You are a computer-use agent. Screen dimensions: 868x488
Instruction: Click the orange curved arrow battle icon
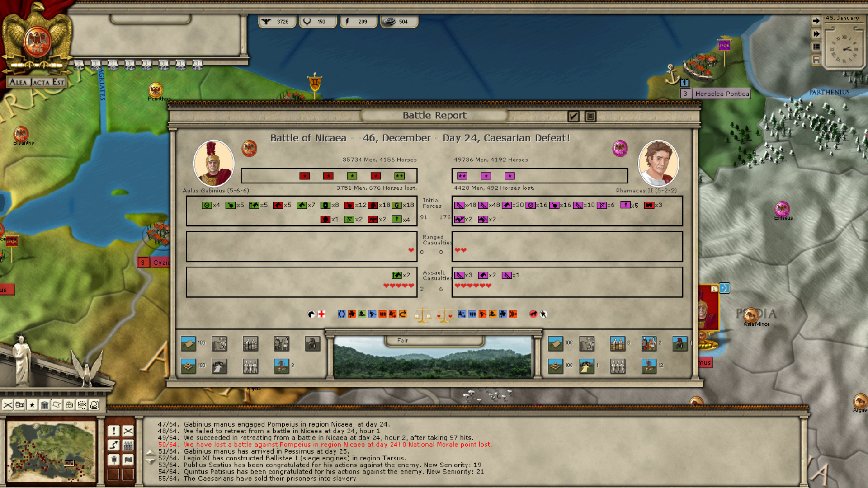pos(403,314)
